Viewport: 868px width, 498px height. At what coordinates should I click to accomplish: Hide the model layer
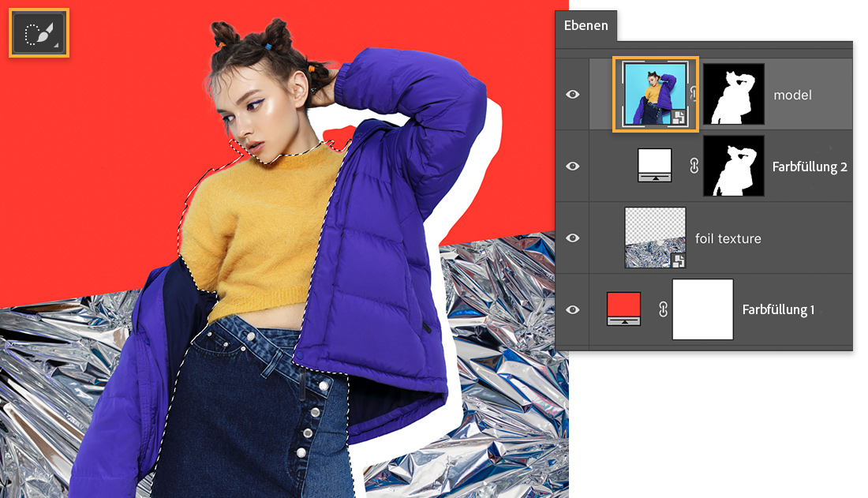[573, 95]
